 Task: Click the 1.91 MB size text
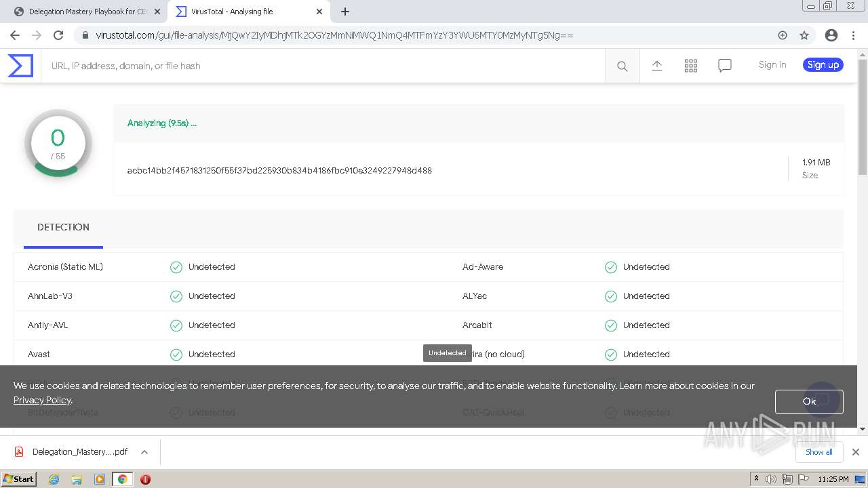(816, 163)
